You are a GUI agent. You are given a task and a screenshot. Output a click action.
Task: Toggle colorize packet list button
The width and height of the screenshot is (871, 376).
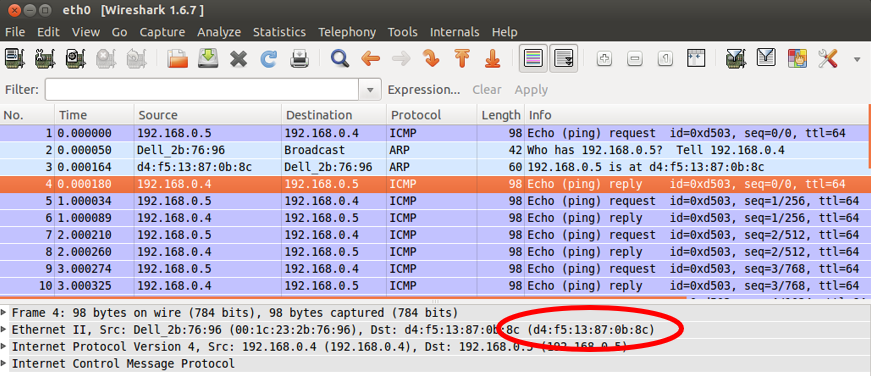533,58
